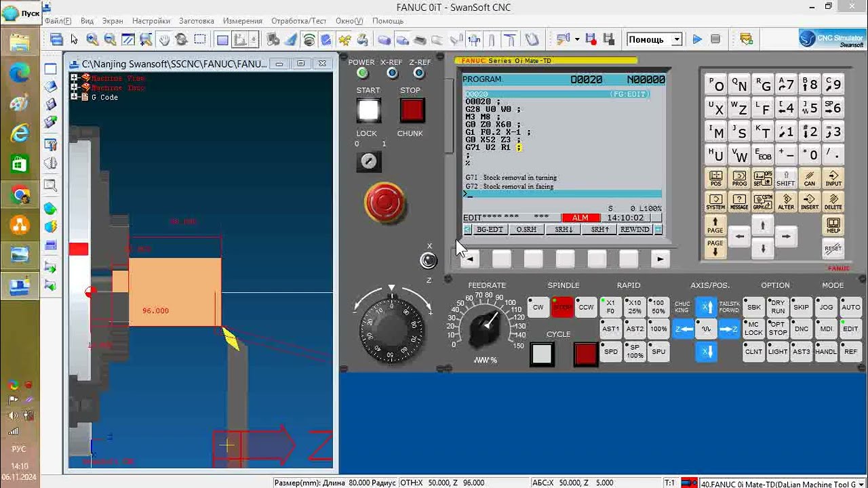The image size is (868, 488).
Task: Open the Вид menu
Action: click(x=87, y=21)
